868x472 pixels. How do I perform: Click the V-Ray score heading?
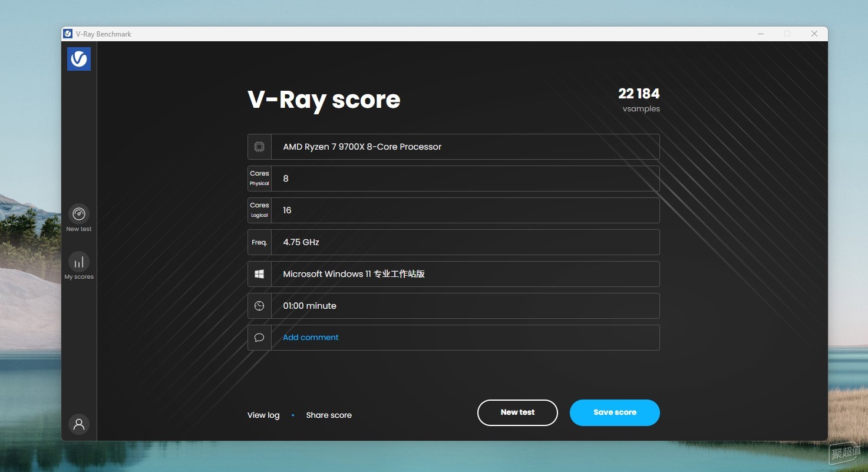click(324, 100)
